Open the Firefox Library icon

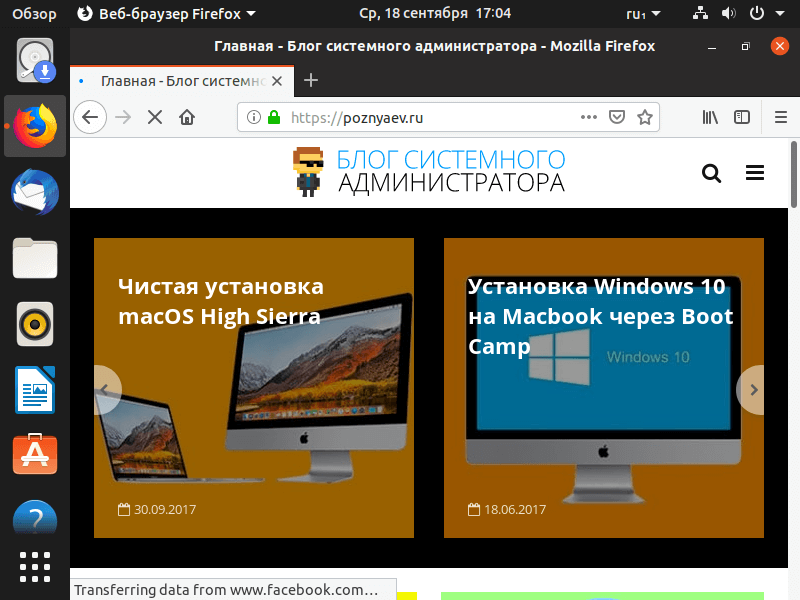coord(710,117)
